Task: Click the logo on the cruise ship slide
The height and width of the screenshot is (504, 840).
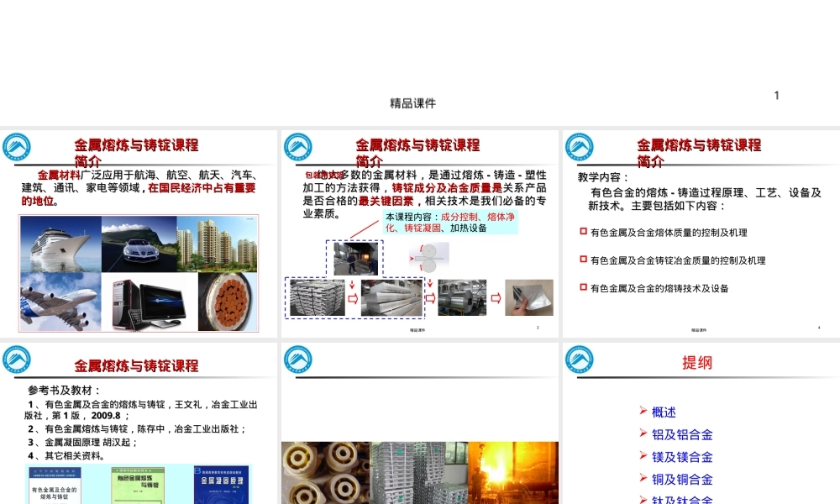Action: [x=17, y=147]
